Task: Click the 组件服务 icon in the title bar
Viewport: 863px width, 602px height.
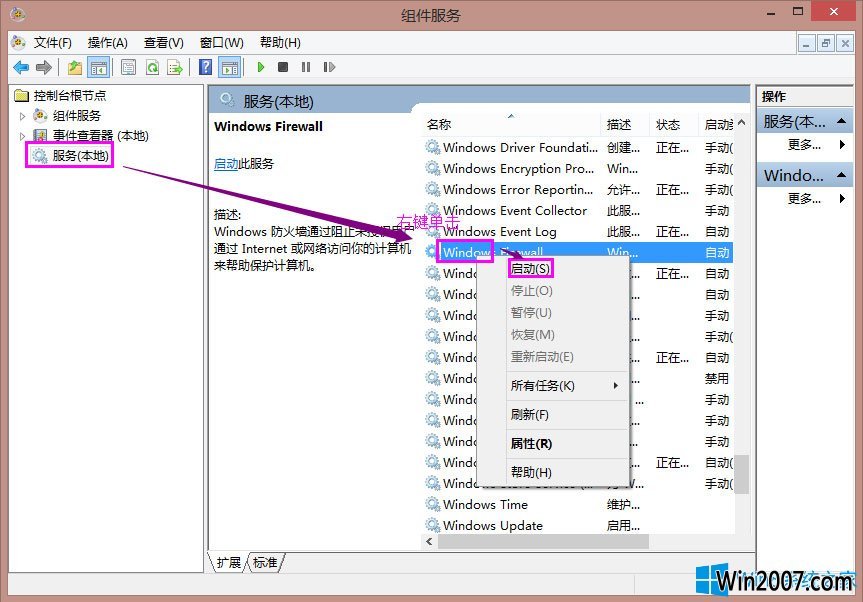Action: click(18, 14)
